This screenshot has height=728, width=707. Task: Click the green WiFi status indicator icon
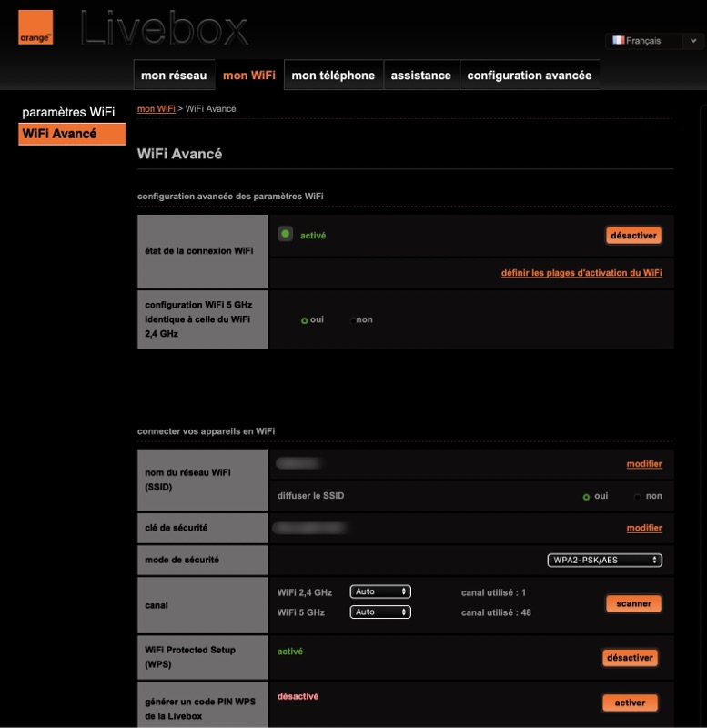286,234
